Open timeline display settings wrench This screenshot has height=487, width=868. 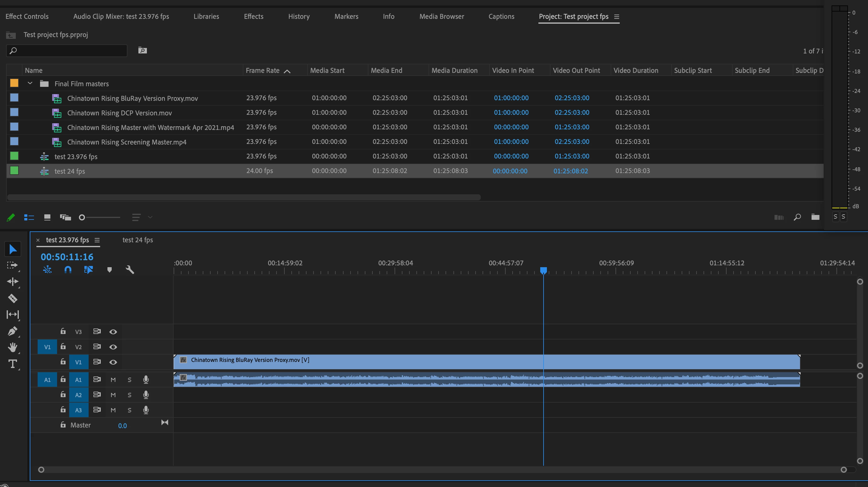pos(130,270)
